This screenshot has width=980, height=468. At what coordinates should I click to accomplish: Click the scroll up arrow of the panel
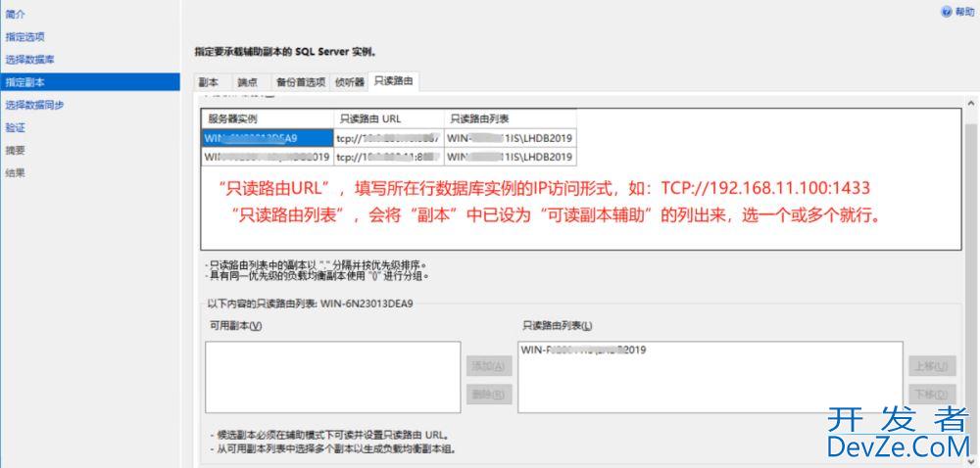[971, 103]
